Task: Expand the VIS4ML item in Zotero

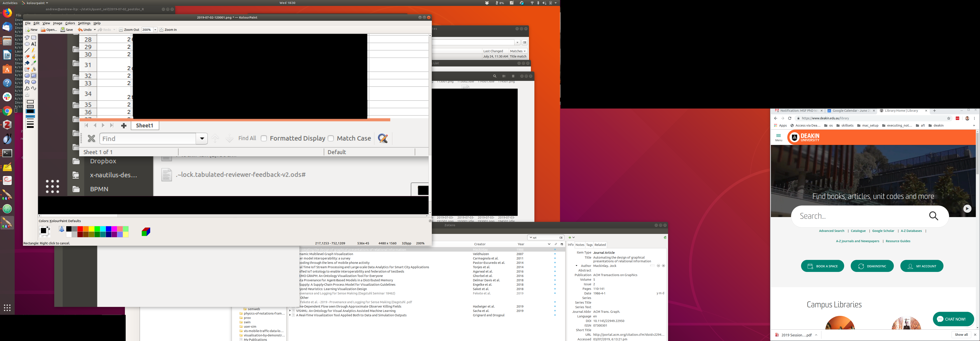Action: (290, 311)
